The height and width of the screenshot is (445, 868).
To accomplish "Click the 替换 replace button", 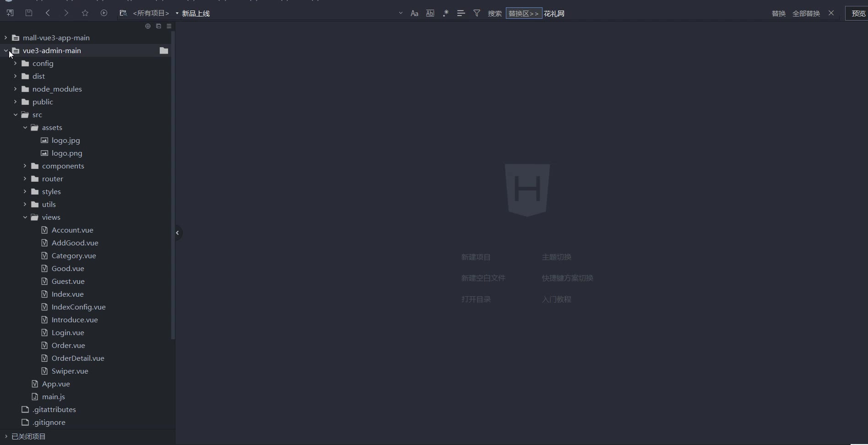I will 779,13.
